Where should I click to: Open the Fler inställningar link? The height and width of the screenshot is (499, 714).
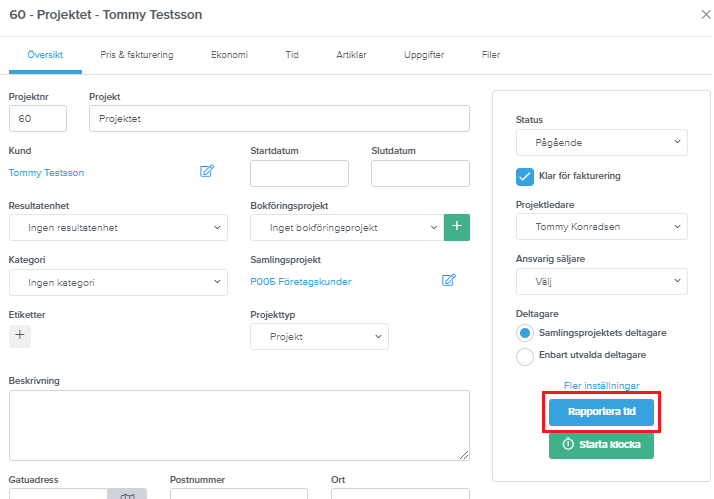pyautogui.click(x=602, y=386)
